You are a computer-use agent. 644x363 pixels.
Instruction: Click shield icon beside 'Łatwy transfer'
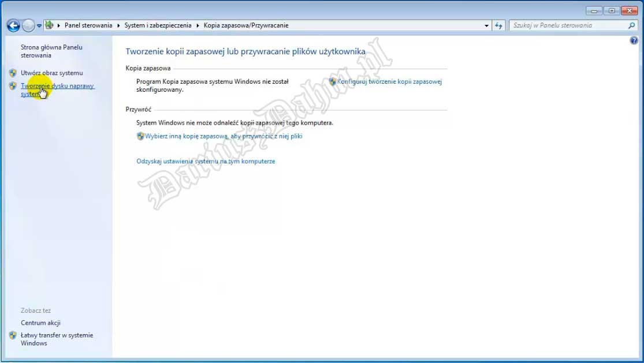(13, 335)
